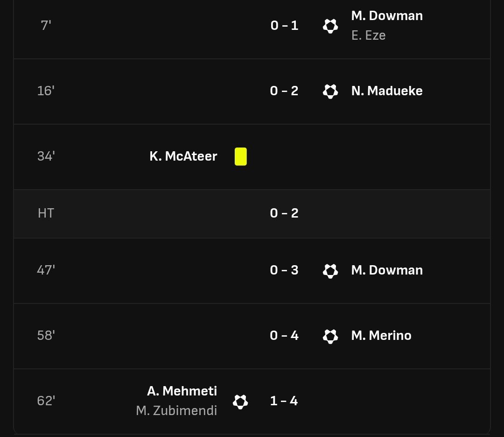Viewport: 504px width, 437px height.
Task: Click K. McAteer's yellow card icon
Action: (x=241, y=156)
